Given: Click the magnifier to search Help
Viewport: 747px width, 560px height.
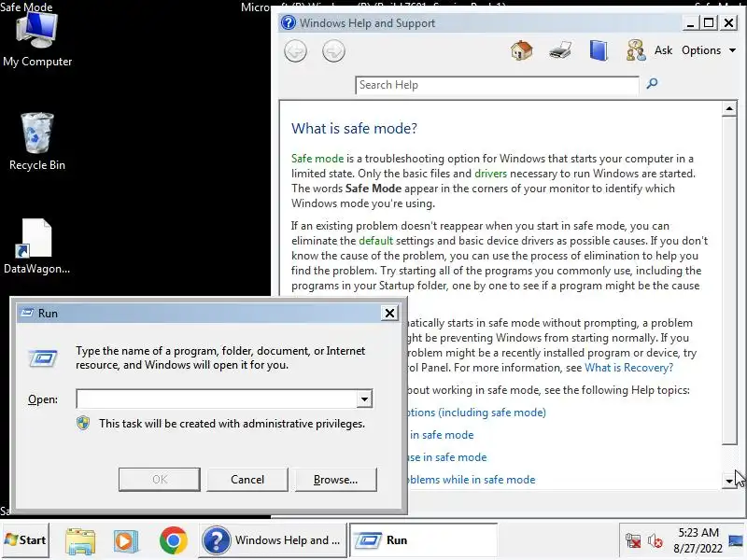Looking at the screenshot, I should pyautogui.click(x=652, y=84).
